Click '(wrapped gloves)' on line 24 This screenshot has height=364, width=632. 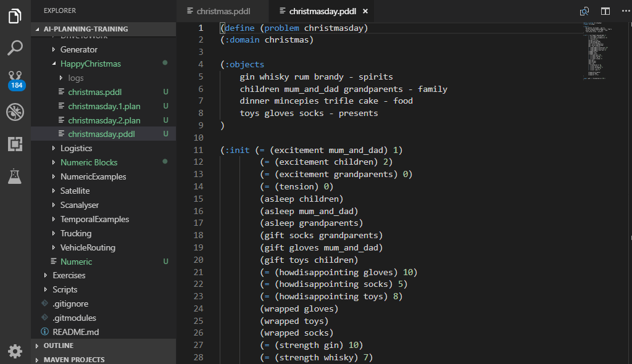click(x=299, y=308)
